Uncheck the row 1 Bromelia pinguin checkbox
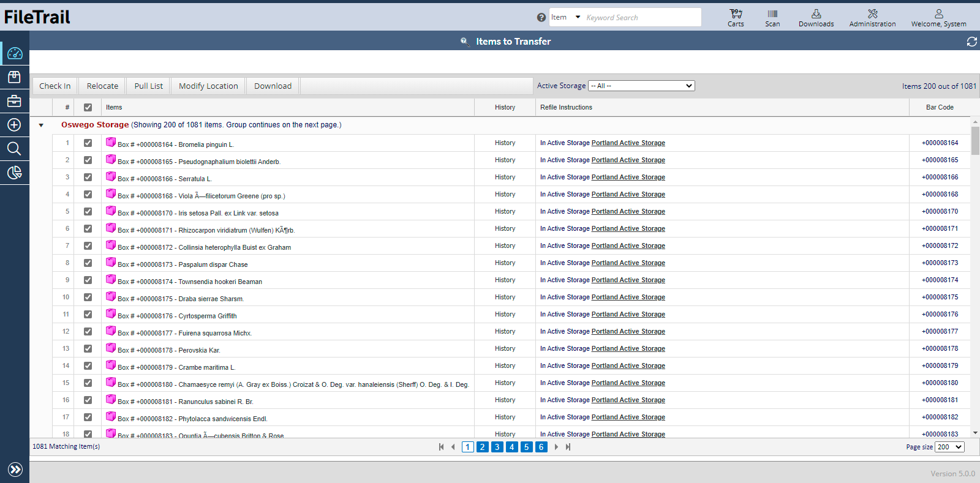980x483 pixels. (x=88, y=143)
